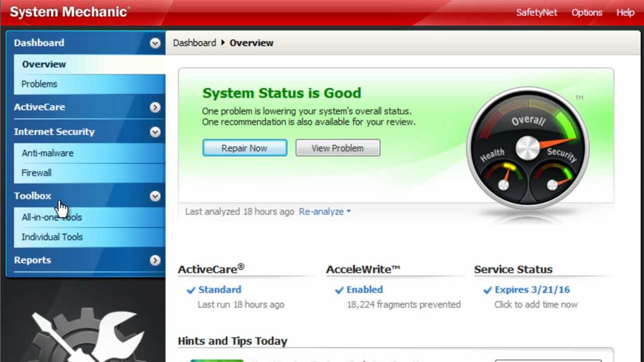
Task: Select Overview in the sidebar
Action: coord(90,64)
